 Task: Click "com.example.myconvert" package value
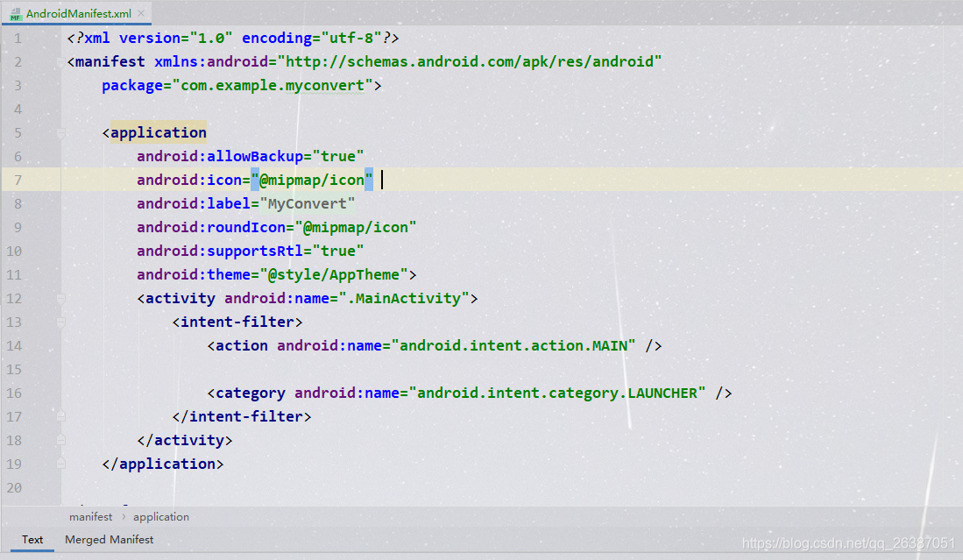[273, 85]
